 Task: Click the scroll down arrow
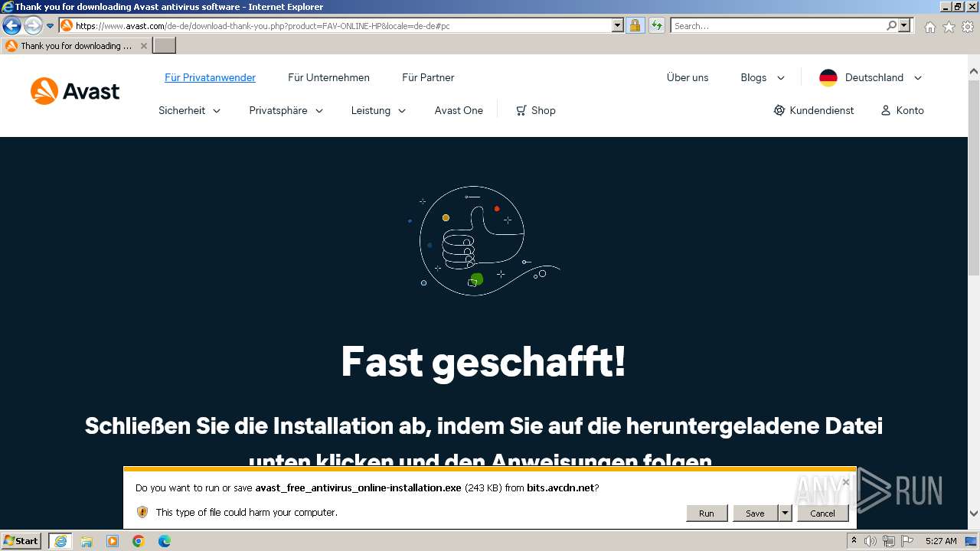974,514
